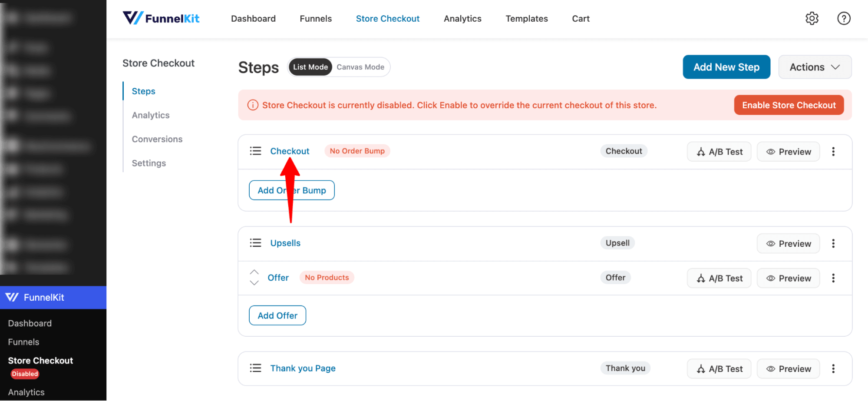The image size is (868, 401).
Task: Start A/B Test for Thank you Page
Action: click(719, 369)
